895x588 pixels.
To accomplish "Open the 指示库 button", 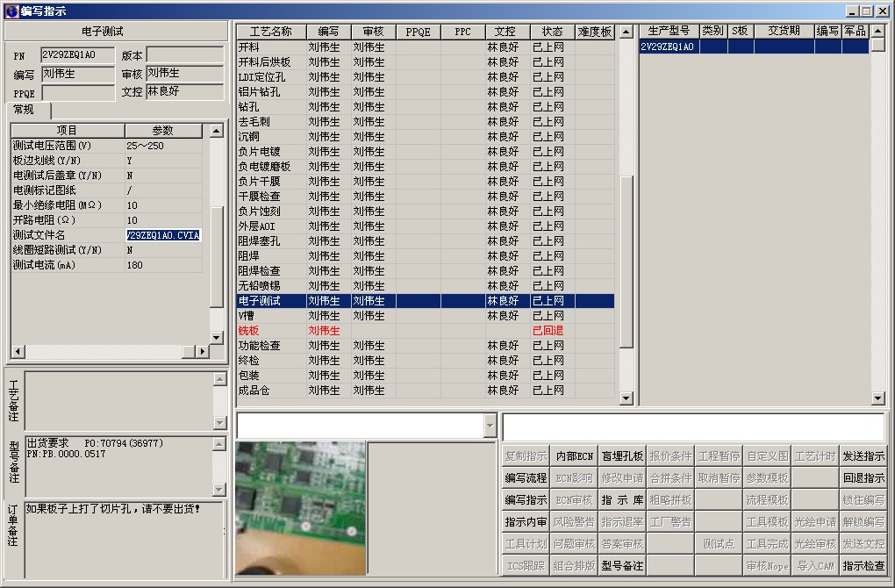I will 622,500.
